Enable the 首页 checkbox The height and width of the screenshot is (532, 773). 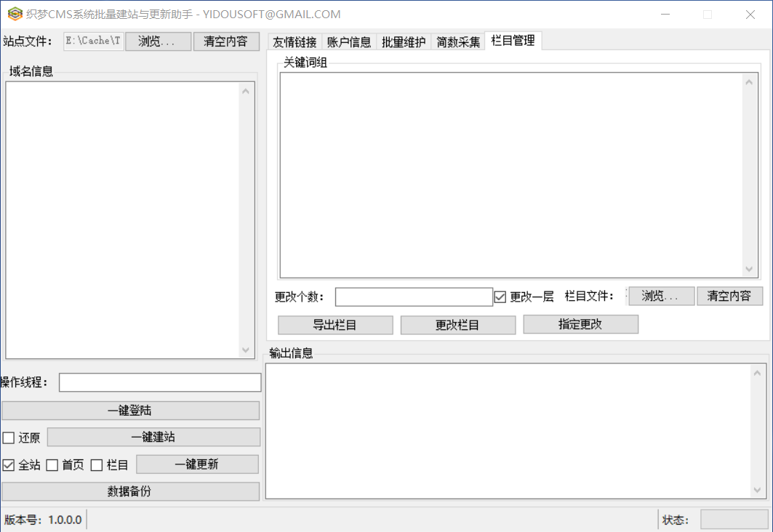[x=52, y=465]
